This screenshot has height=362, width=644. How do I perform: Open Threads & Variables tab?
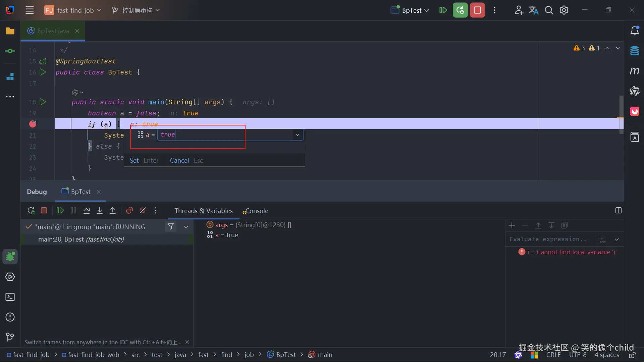click(203, 211)
